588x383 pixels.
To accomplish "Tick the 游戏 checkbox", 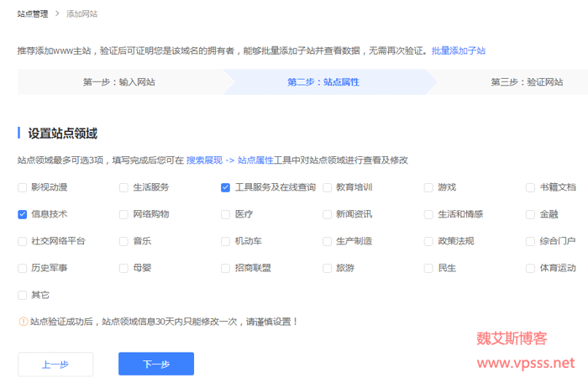I will pyautogui.click(x=428, y=187).
